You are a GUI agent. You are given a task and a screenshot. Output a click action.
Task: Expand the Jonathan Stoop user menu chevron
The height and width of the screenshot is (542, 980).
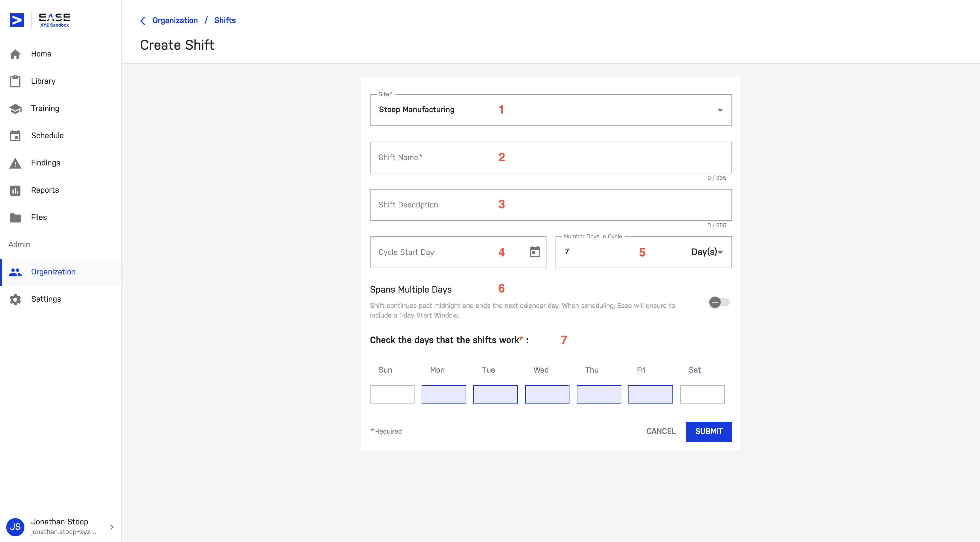coord(112,527)
